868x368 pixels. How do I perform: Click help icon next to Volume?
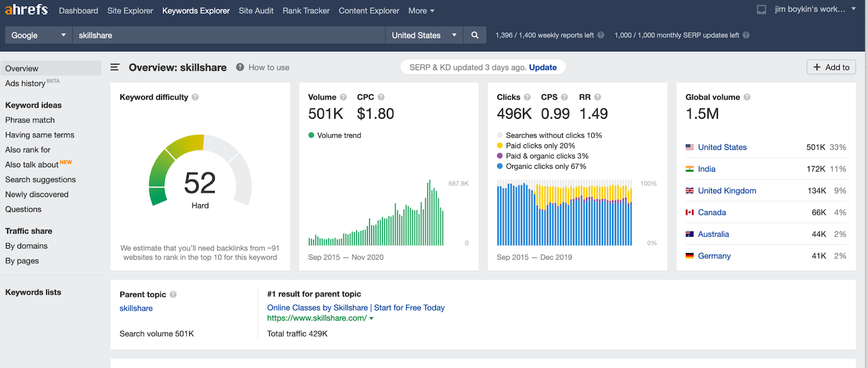(343, 97)
